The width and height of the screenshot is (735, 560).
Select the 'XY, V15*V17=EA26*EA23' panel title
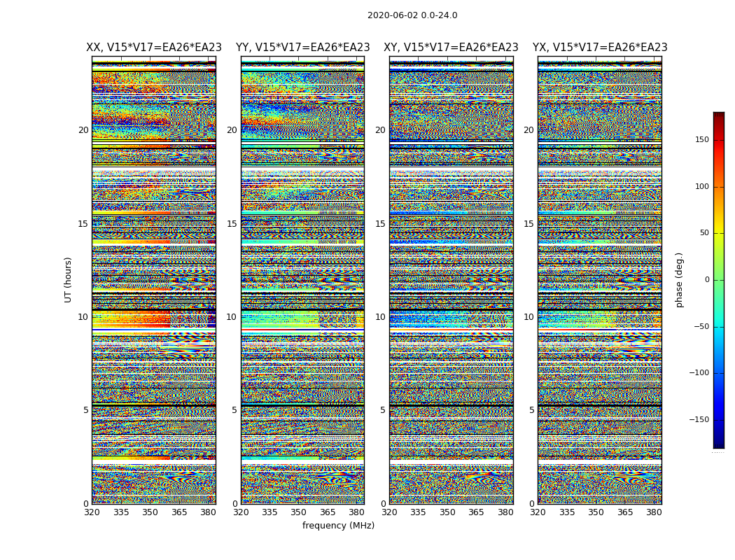pos(451,48)
